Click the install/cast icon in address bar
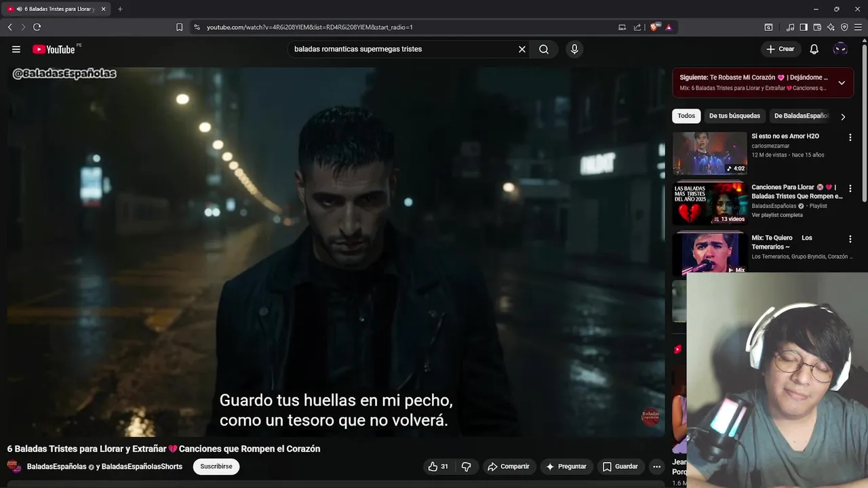This screenshot has height=488, width=868. click(x=622, y=27)
